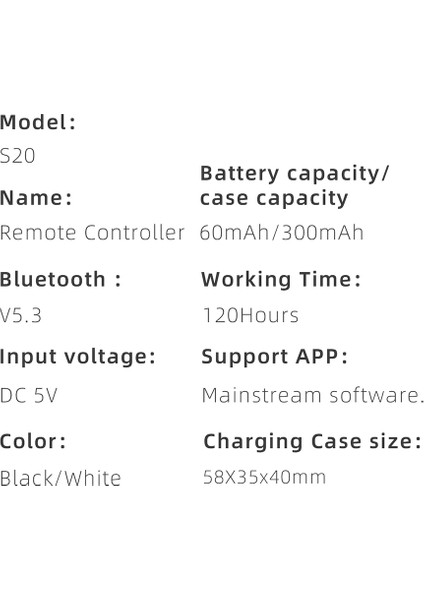Image resolution: width=424 pixels, height=600 pixels.
Task: Click the Input voltage: label
Action: (x=78, y=357)
